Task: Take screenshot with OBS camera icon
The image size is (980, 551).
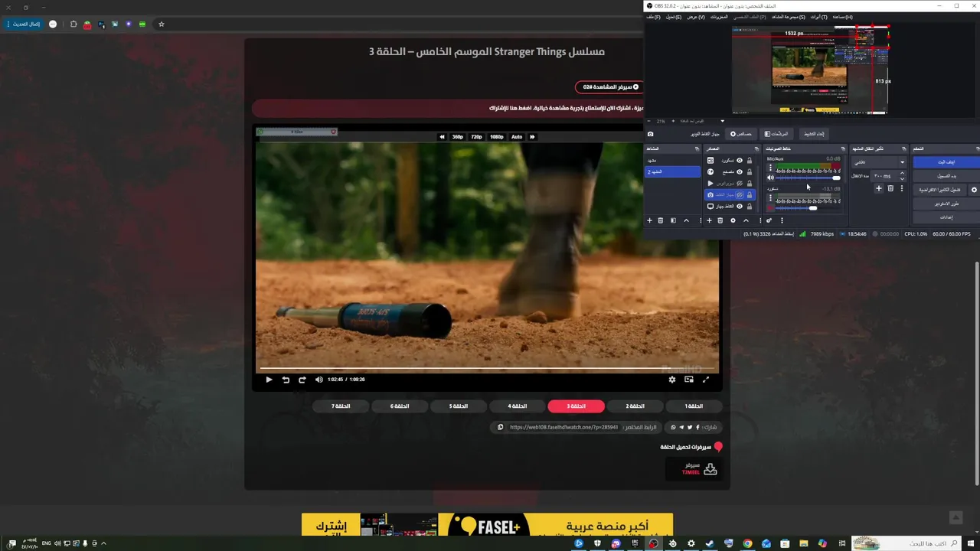Action: tap(651, 134)
